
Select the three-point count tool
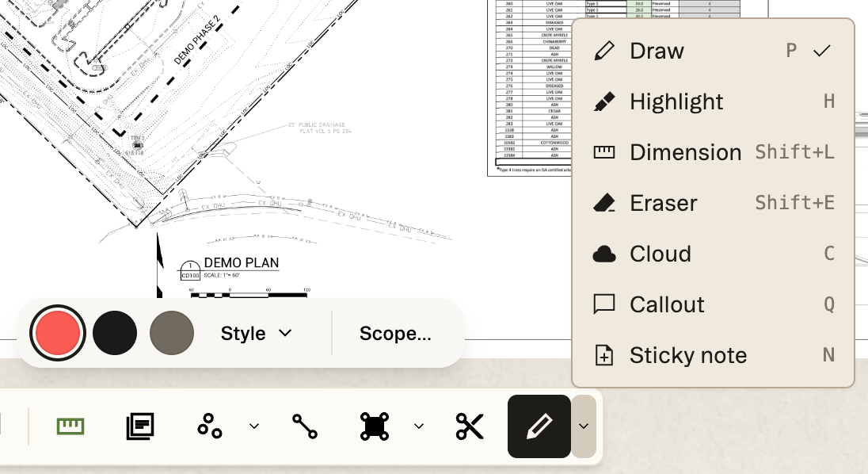210,426
